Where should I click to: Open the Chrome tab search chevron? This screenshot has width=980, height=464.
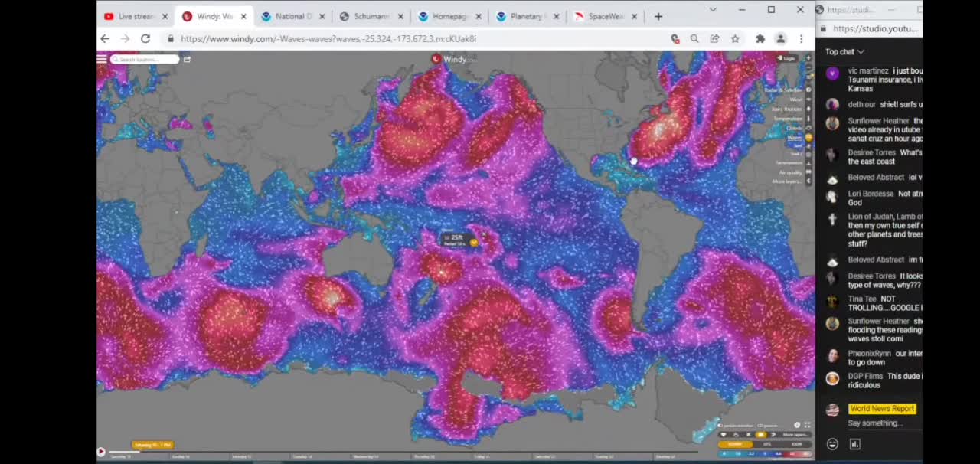pyautogui.click(x=713, y=10)
